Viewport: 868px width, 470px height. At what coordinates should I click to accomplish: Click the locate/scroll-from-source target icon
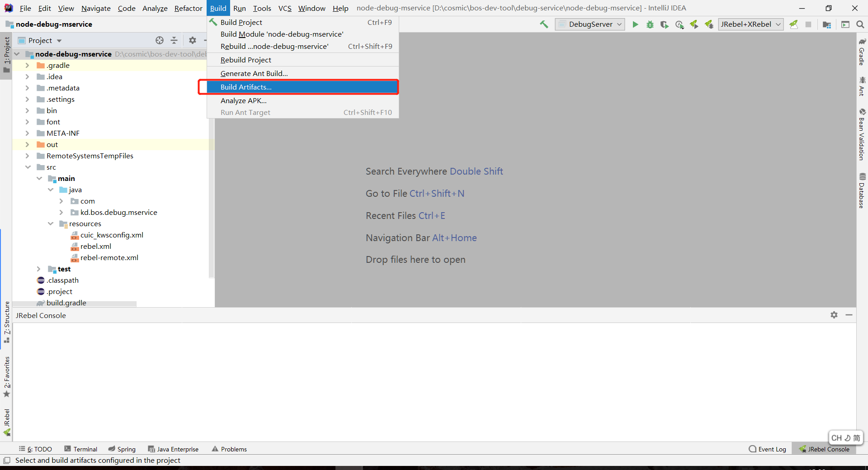pos(160,40)
